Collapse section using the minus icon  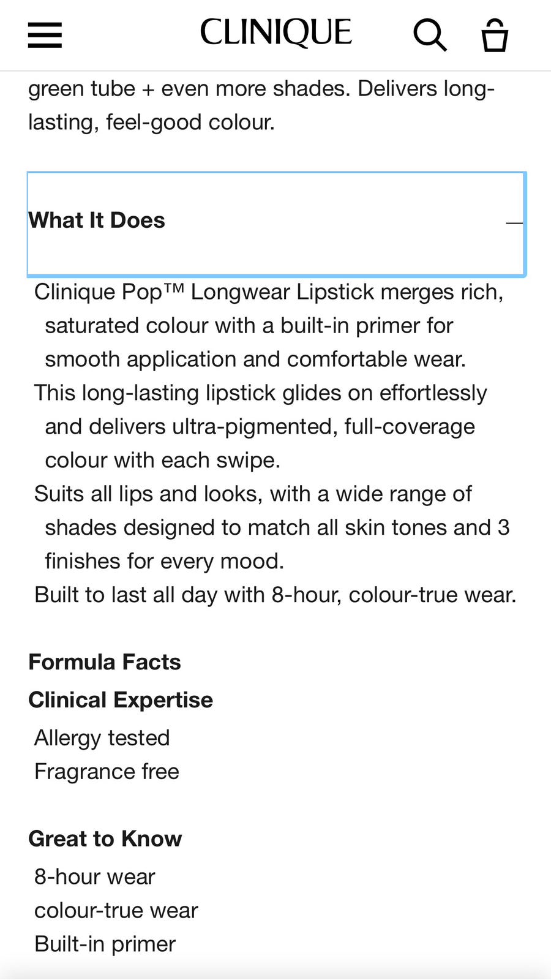(514, 223)
